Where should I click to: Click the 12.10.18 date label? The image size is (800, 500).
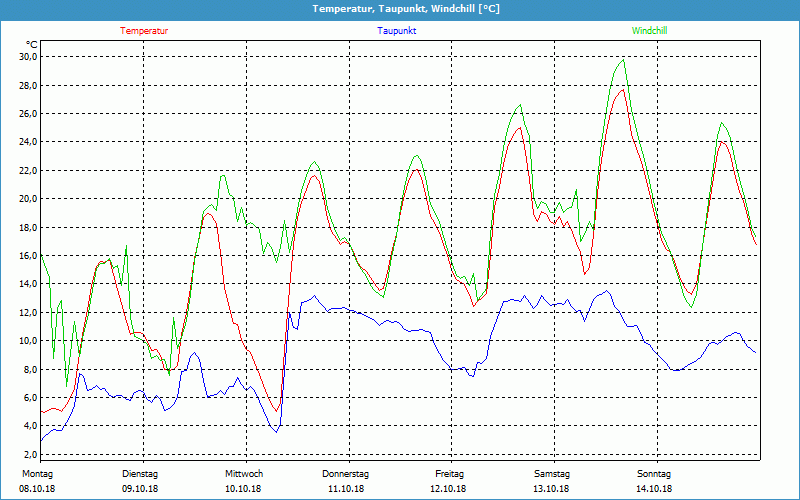point(450,489)
